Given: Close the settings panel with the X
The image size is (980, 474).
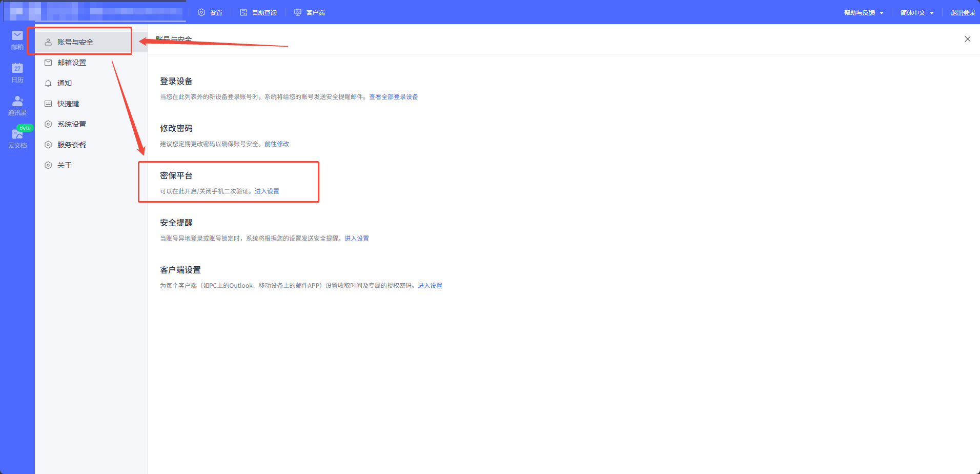Looking at the screenshot, I should (968, 39).
